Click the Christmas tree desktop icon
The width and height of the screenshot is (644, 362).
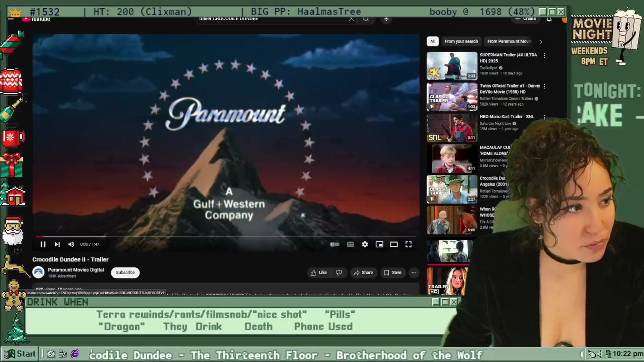16,328
